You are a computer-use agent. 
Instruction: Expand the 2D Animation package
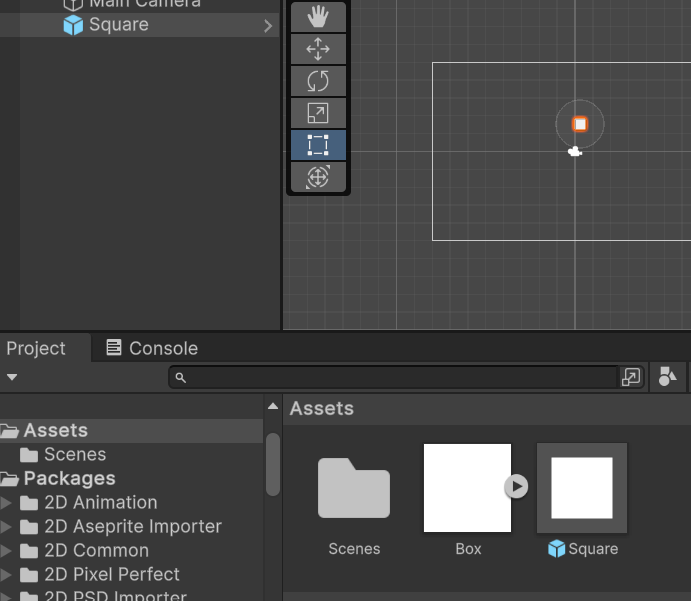(6, 503)
